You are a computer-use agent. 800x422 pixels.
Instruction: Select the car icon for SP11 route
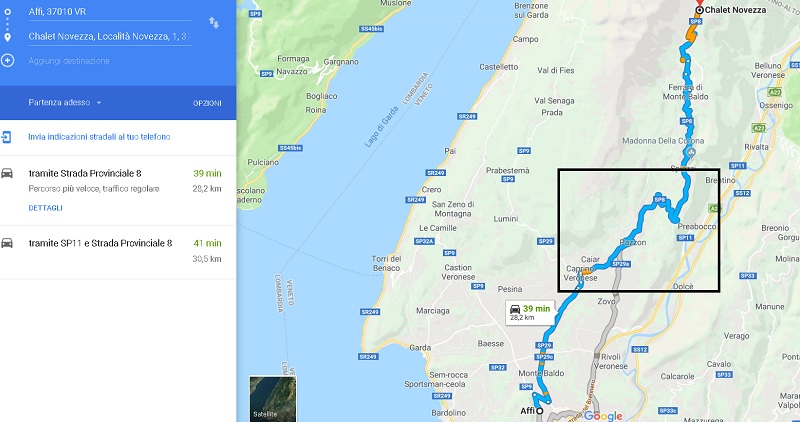pos(7,243)
